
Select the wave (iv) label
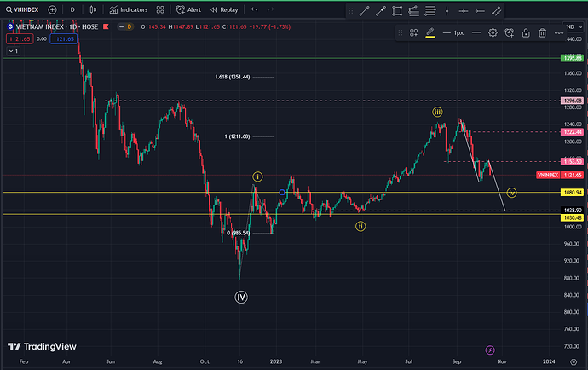511,193
